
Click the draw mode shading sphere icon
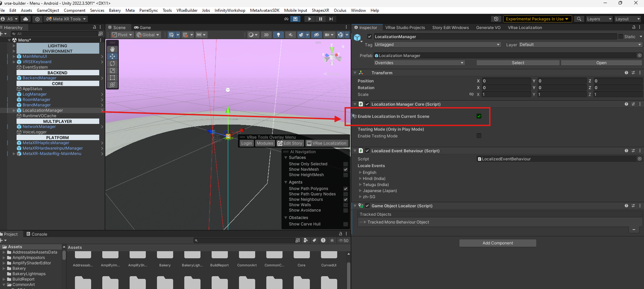coord(251,35)
